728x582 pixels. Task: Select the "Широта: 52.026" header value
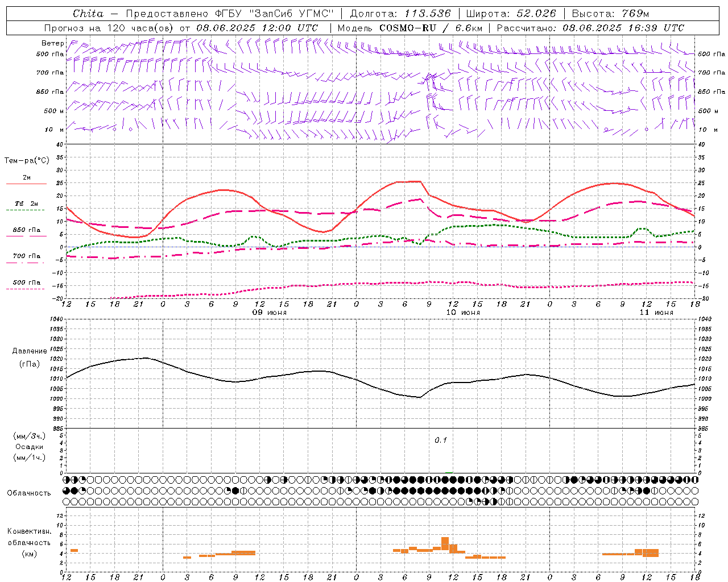[511, 14]
